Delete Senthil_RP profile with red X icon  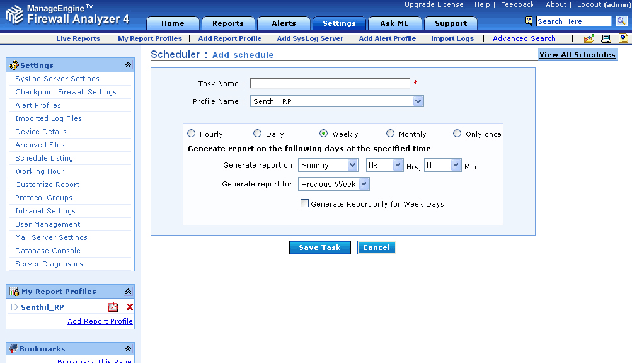point(130,307)
